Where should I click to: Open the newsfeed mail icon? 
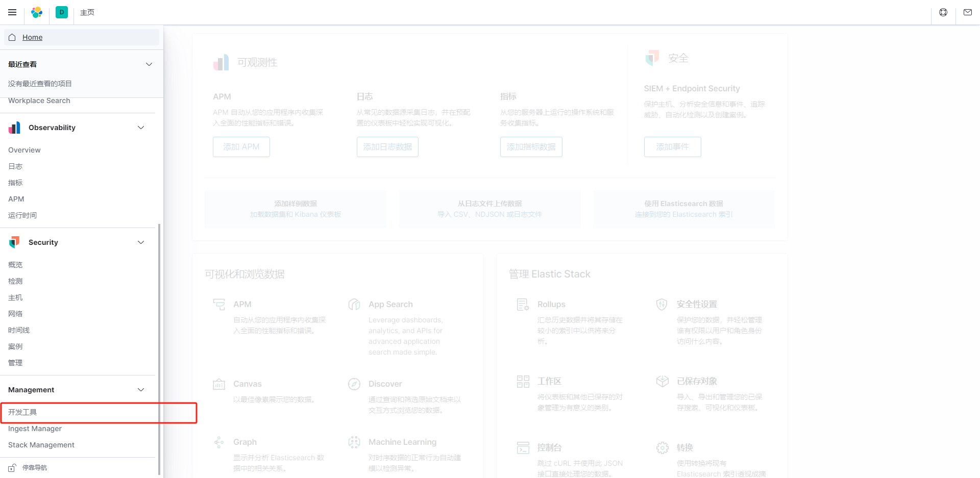968,12
